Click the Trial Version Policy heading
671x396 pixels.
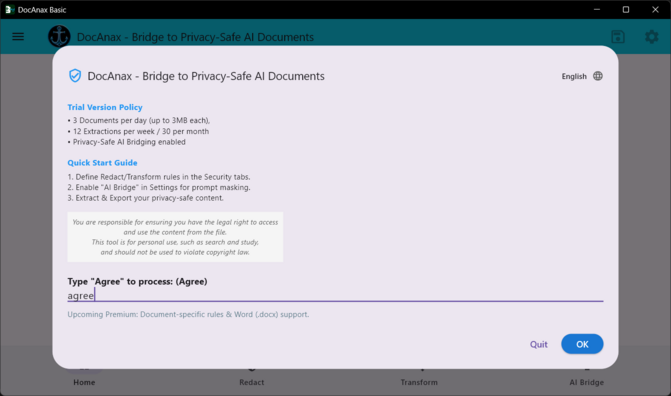(105, 107)
